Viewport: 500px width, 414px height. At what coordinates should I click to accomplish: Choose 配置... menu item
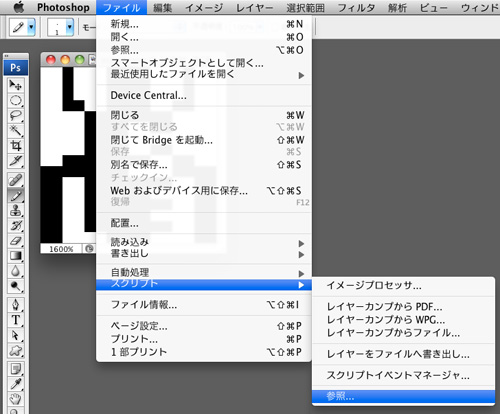[x=204, y=223]
